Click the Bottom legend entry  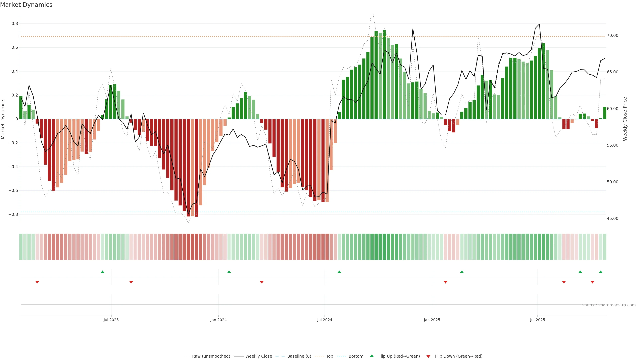(356, 356)
